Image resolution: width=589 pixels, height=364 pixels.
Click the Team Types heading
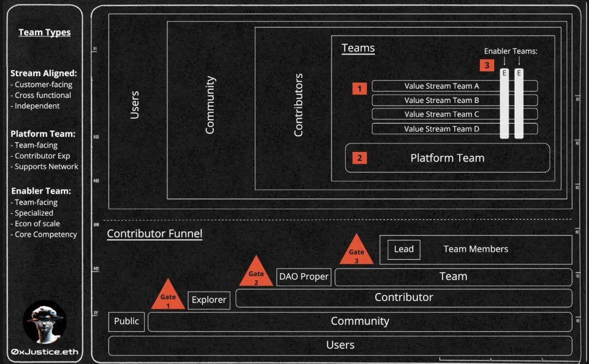coord(45,32)
